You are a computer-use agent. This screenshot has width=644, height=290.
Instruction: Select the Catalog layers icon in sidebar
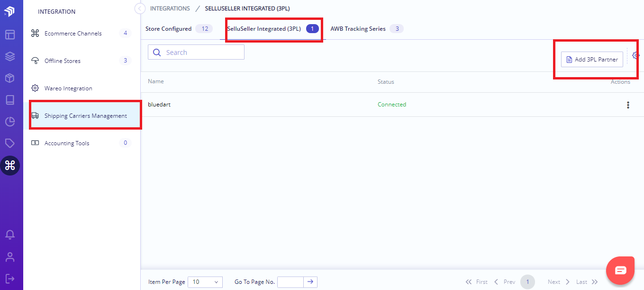[10, 56]
